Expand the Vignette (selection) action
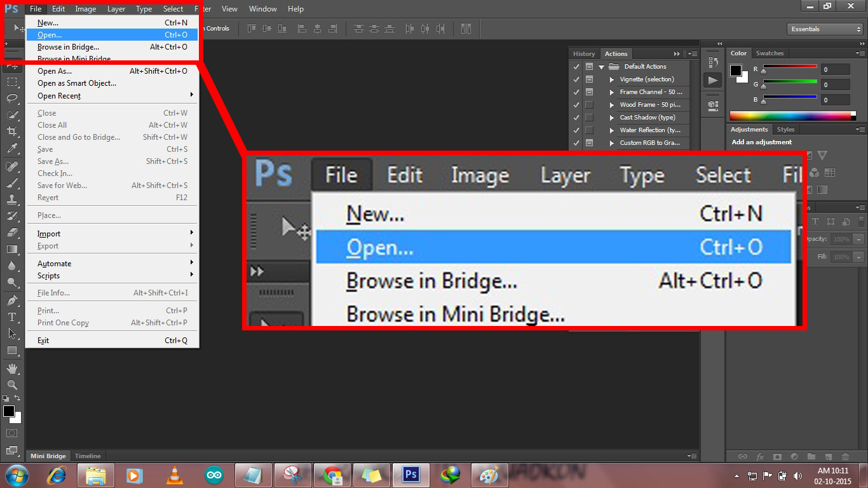This screenshot has width=868, height=488. pyautogui.click(x=612, y=79)
